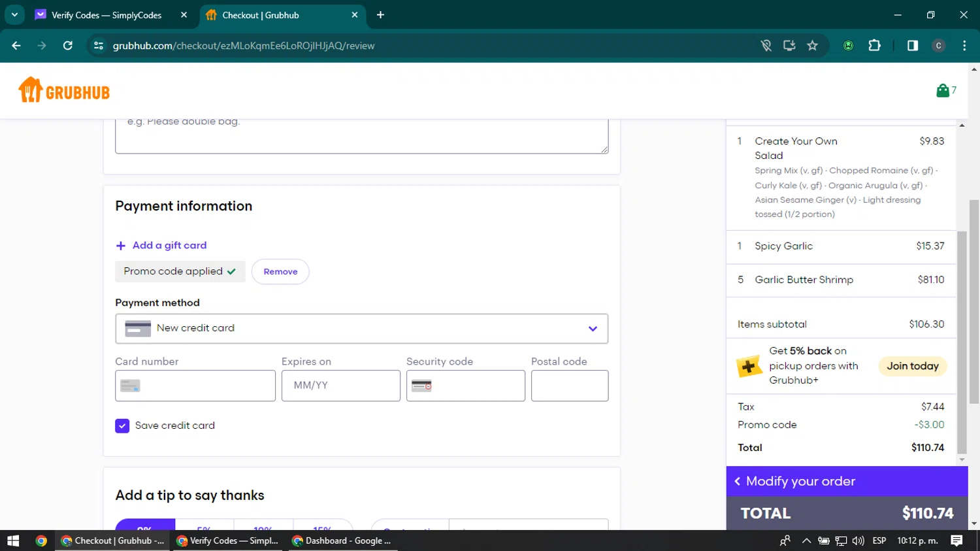980x551 pixels.
Task: Open the Extensions puzzle icon
Action: (874, 46)
